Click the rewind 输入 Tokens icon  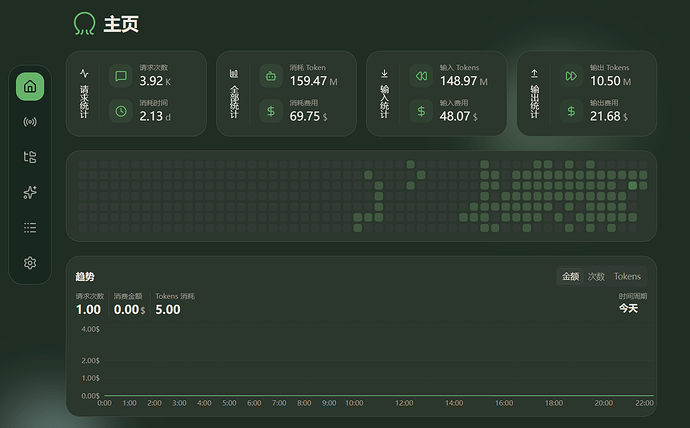[421, 76]
